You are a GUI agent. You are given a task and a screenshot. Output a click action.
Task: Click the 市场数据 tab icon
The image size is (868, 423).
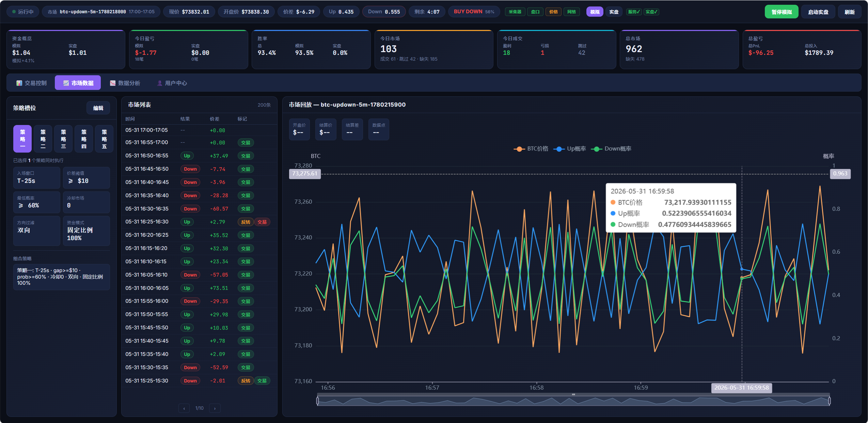click(x=66, y=83)
